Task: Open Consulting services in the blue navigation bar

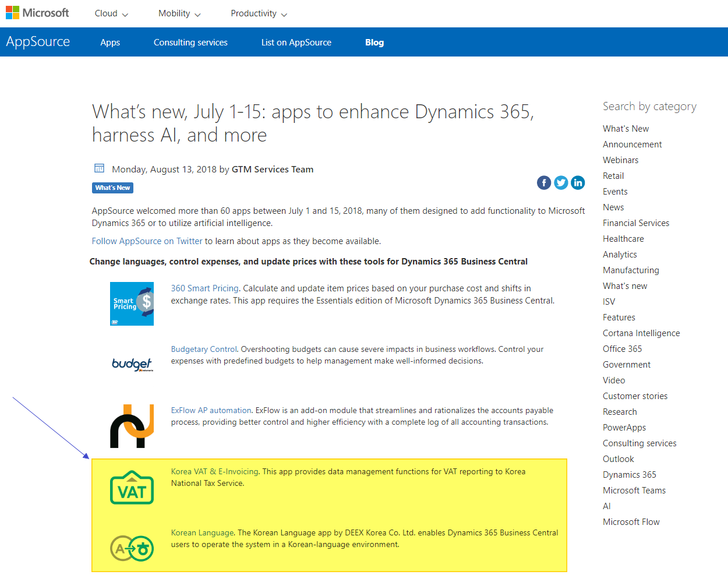Action: pyautogui.click(x=190, y=43)
